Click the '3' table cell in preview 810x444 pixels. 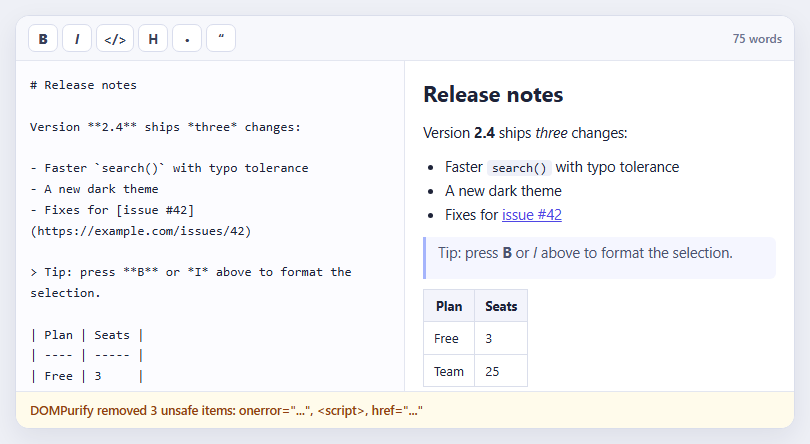point(501,339)
